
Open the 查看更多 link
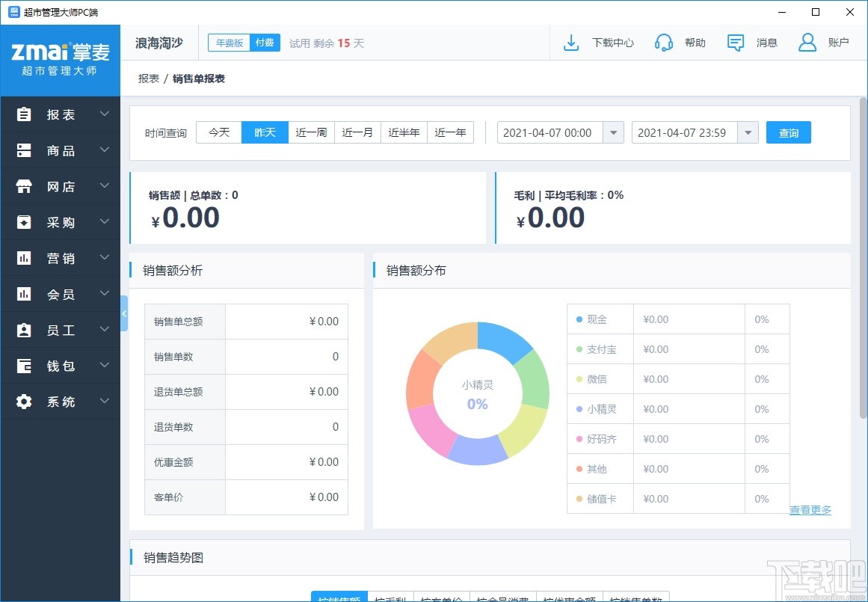(810, 509)
